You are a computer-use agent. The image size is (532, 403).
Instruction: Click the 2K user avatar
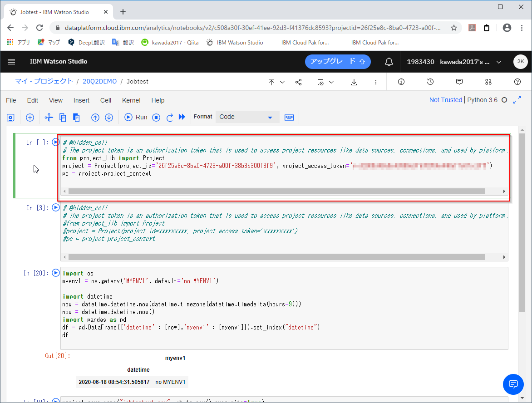(x=521, y=61)
